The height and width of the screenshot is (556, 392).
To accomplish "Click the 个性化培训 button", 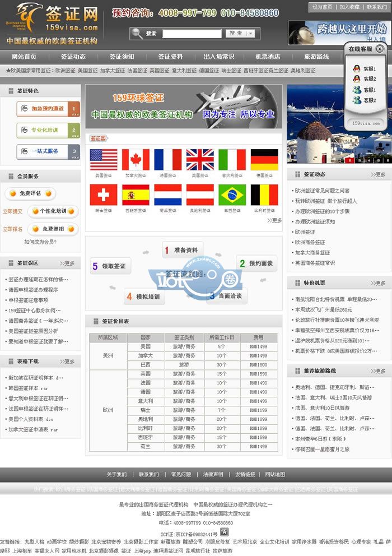I will [53, 211].
